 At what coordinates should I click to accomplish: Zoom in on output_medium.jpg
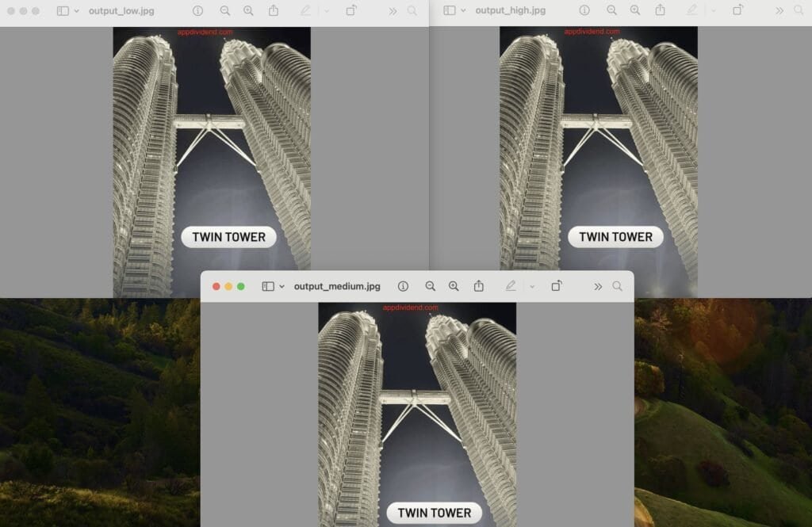coord(454,286)
